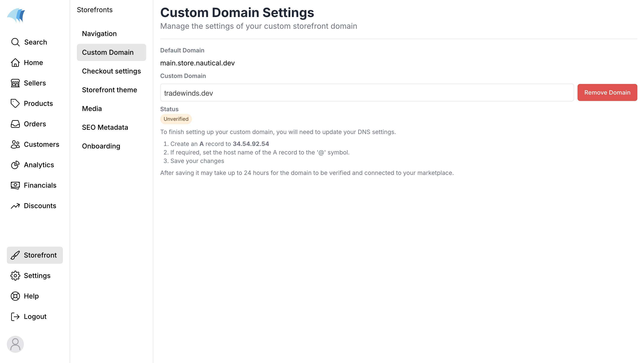Click the Home sidebar link
644x363 pixels.
[33, 62]
